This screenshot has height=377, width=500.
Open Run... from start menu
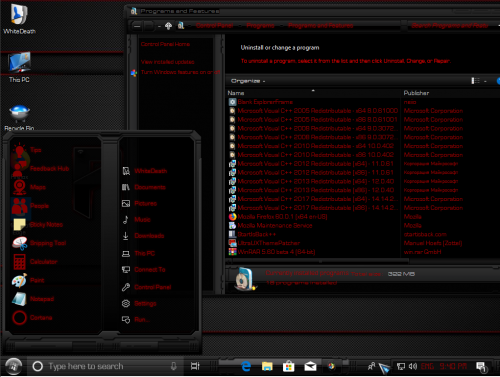point(136,320)
